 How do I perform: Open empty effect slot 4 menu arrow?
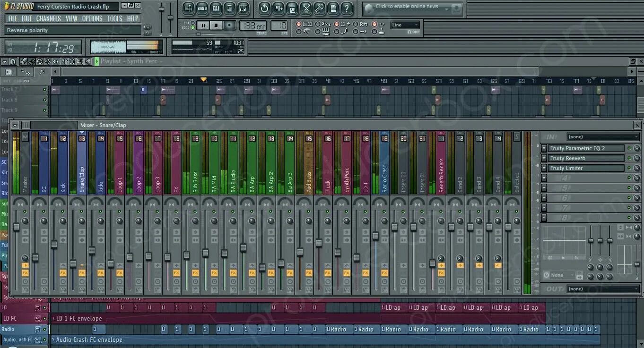tap(544, 178)
